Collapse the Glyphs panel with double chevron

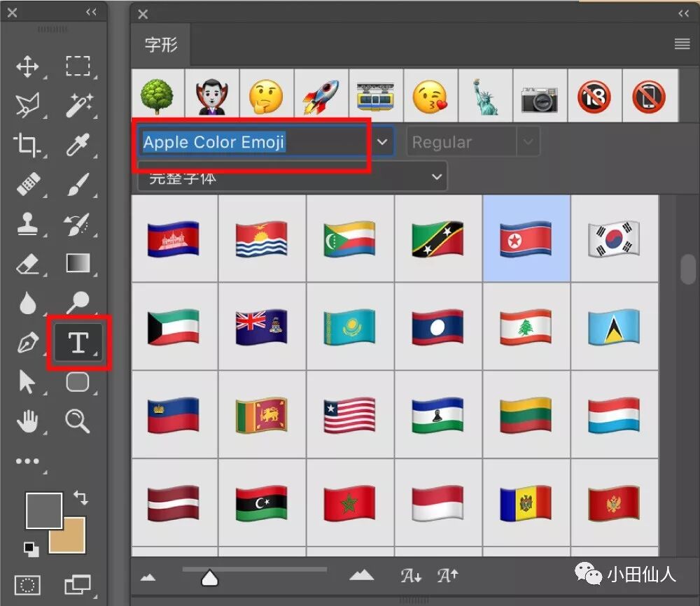(683, 13)
